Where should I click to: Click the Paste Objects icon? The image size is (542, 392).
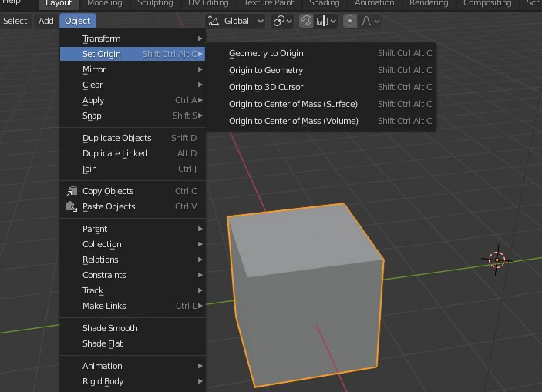[72, 206]
